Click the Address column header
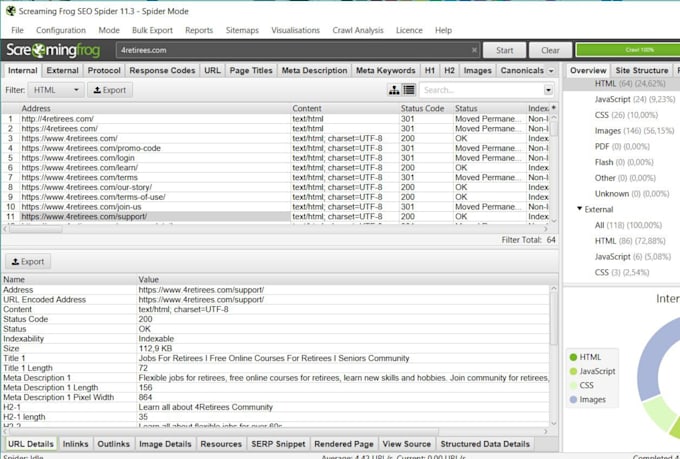The image size is (680, 459). coord(155,108)
